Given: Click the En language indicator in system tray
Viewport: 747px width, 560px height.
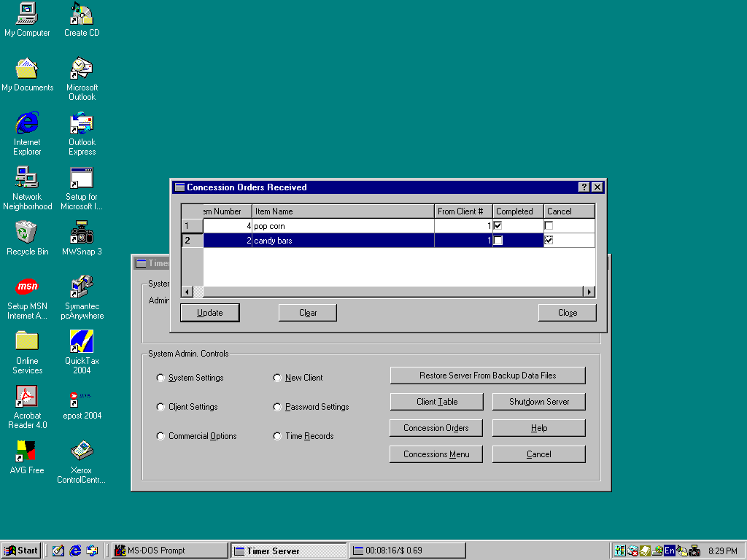Looking at the screenshot, I should (x=670, y=551).
